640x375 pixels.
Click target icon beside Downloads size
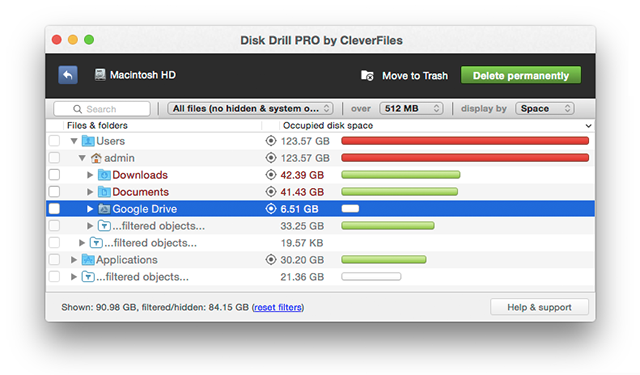tap(271, 175)
